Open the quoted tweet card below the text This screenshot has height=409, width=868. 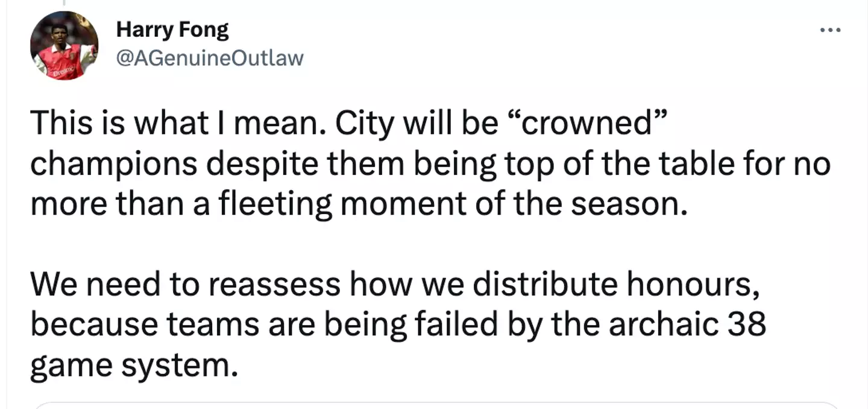click(x=434, y=405)
